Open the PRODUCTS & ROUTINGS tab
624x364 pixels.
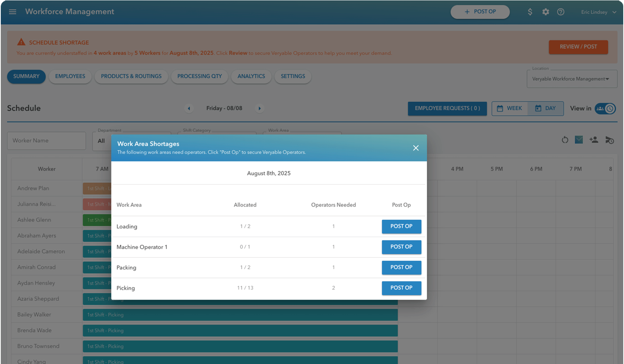[131, 77]
